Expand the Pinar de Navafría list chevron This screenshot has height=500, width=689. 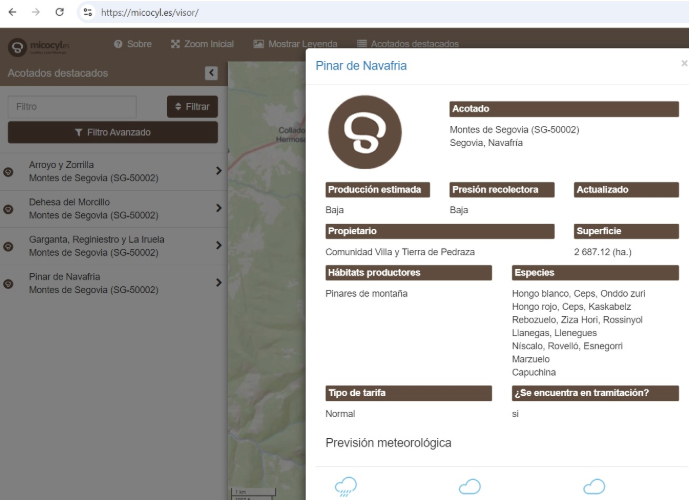pyautogui.click(x=218, y=283)
